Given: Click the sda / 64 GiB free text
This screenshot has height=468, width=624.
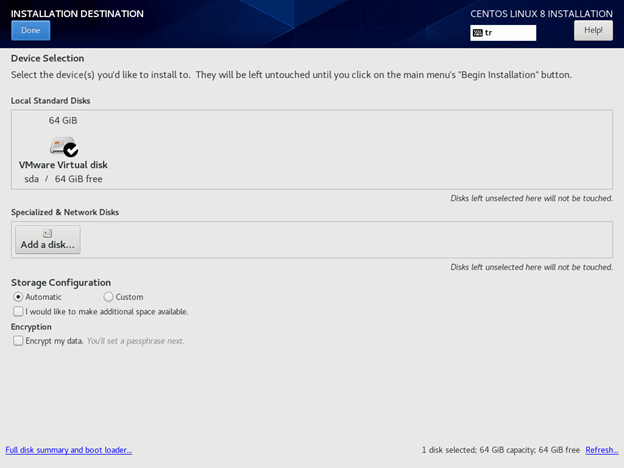Looking at the screenshot, I should coord(63,179).
